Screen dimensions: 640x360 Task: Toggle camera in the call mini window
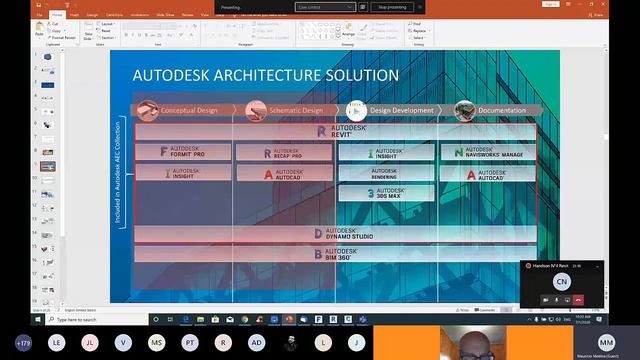(x=546, y=300)
